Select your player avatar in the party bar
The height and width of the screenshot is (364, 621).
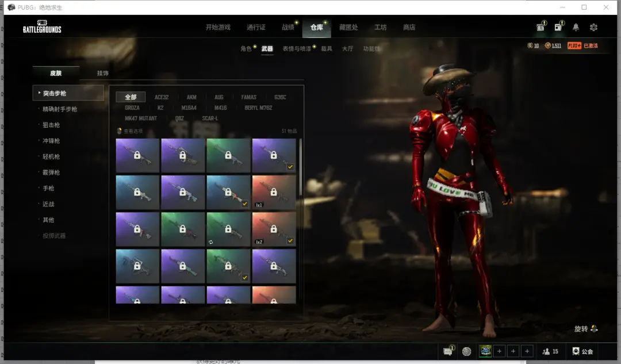pyautogui.click(x=485, y=351)
